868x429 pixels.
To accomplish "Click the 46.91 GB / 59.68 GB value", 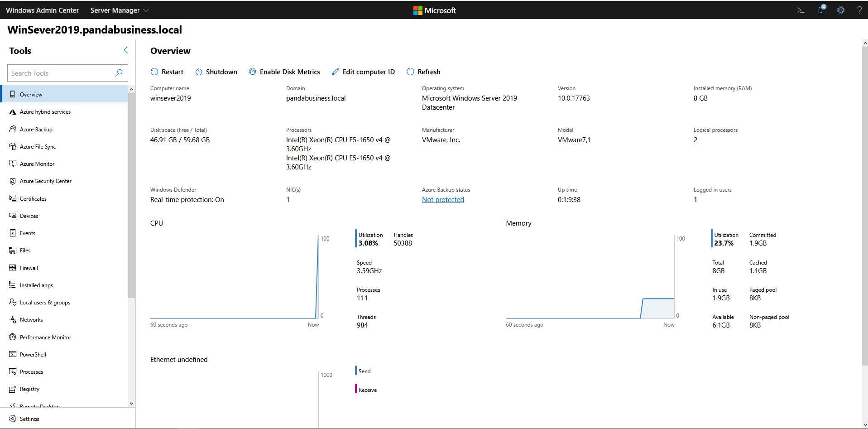I will [180, 140].
